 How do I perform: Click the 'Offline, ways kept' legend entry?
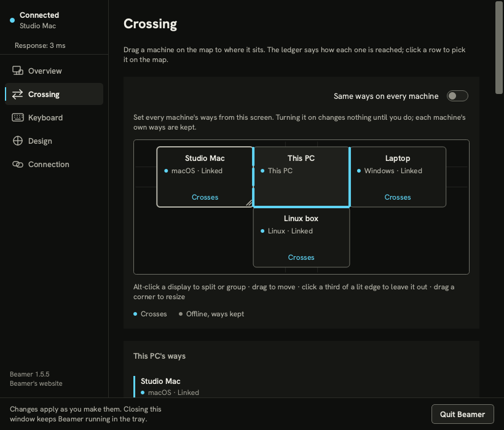211,314
